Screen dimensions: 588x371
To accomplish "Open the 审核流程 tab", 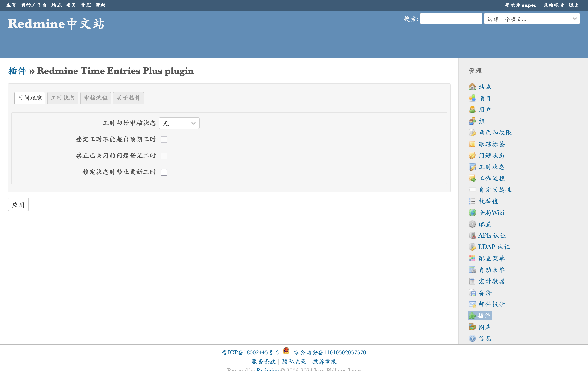I will click(95, 98).
